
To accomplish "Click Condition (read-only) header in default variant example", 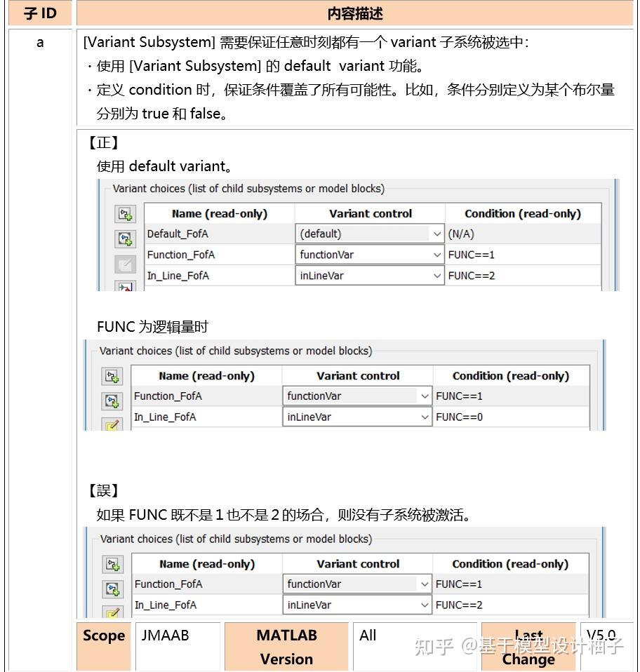I will click(x=523, y=213).
